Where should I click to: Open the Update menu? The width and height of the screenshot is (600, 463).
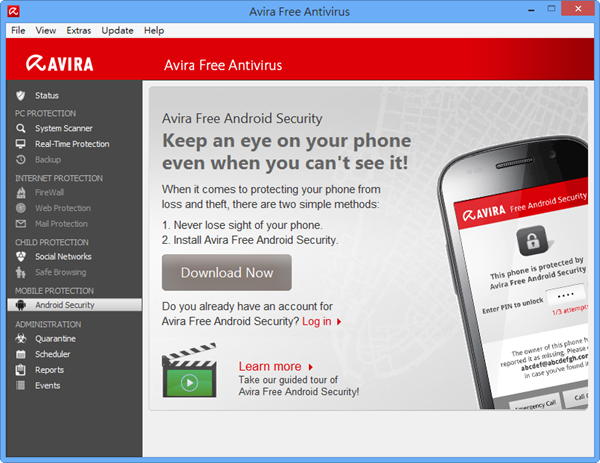coord(117,30)
